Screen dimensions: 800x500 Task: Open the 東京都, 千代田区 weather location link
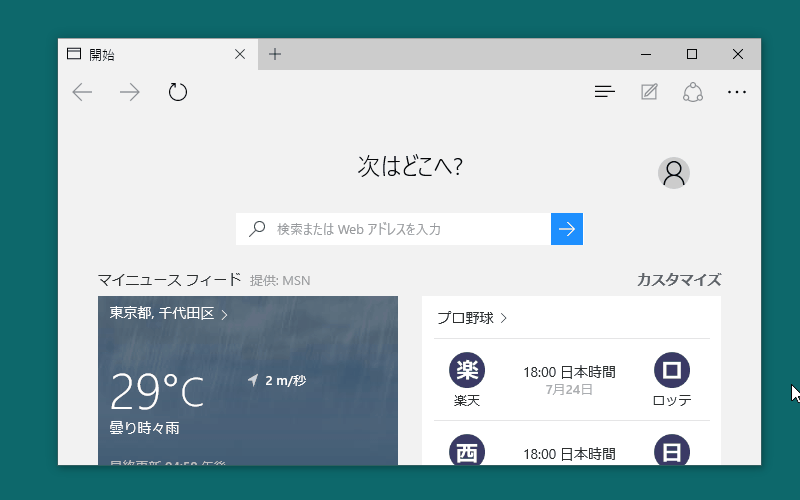click(168, 313)
